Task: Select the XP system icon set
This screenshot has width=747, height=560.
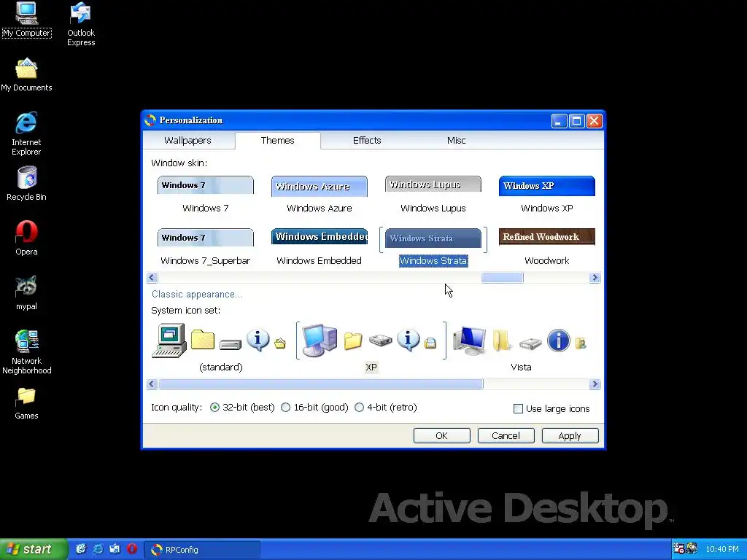Action: pyautogui.click(x=371, y=348)
